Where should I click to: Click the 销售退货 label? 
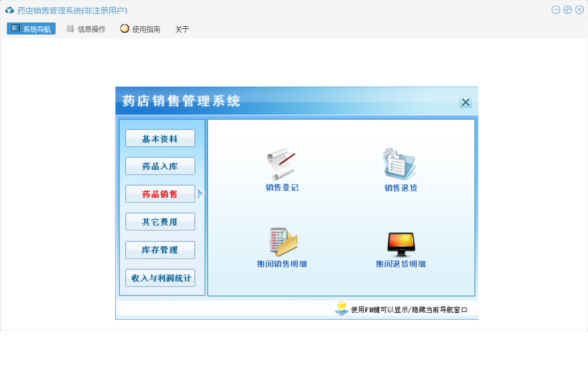[401, 188]
